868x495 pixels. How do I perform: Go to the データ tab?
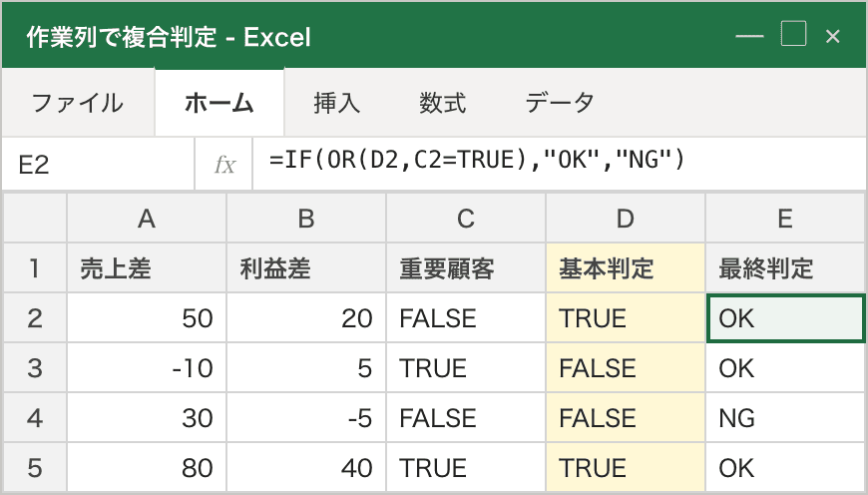click(559, 103)
